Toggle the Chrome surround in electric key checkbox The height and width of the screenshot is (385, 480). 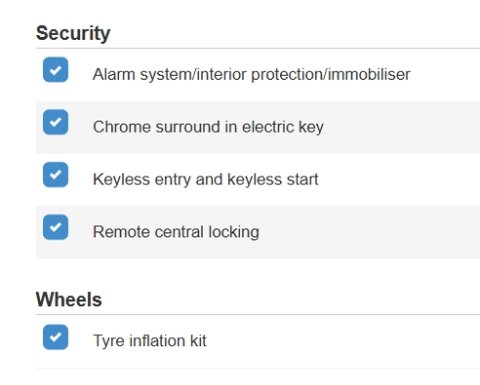(x=55, y=122)
